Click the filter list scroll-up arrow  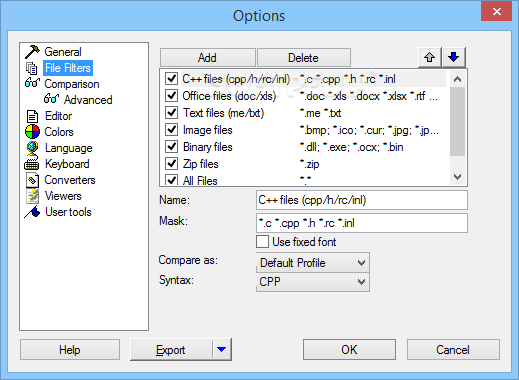[457, 79]
